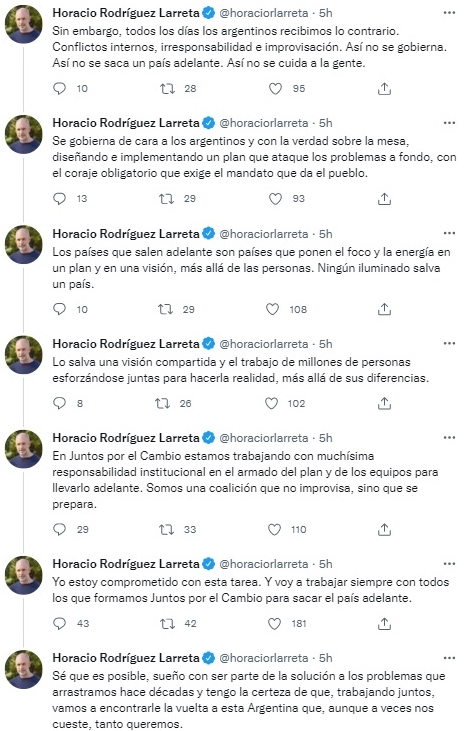Like the tweet with 95 likes
464x731 pixels.
276,89
